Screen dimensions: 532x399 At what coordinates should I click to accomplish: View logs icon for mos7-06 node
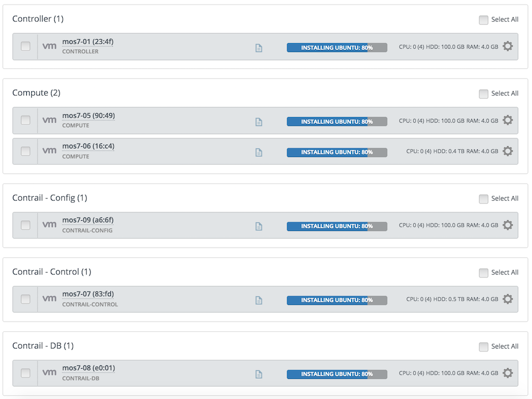pyautogui.click(x=259, y=152)
